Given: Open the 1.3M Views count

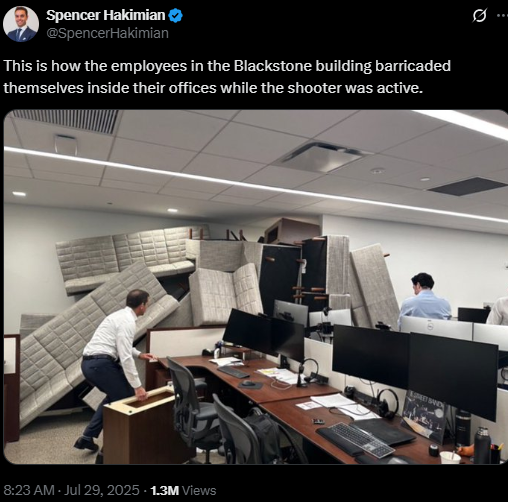Looking at the screenshot, I should point(183,490).
